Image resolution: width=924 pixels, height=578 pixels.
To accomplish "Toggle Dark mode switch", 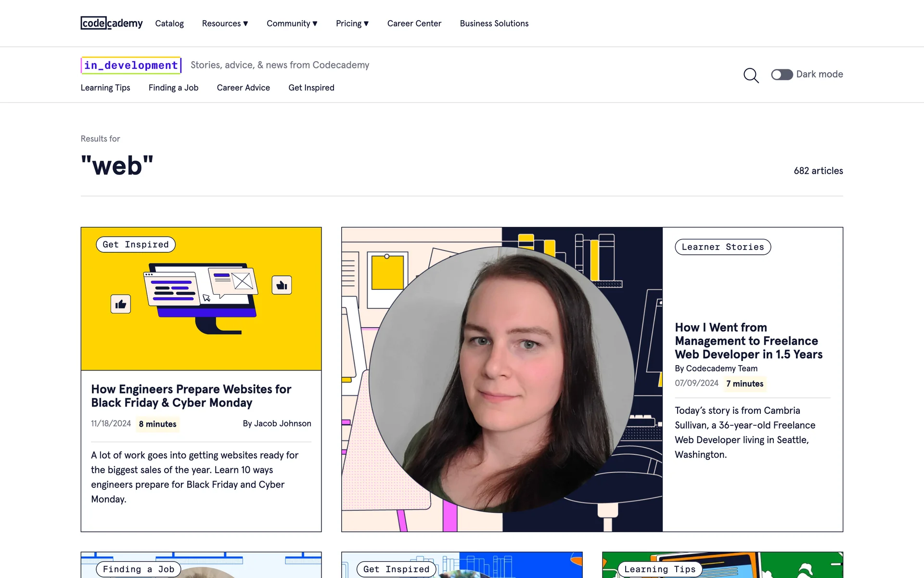I will coord(782,75).
